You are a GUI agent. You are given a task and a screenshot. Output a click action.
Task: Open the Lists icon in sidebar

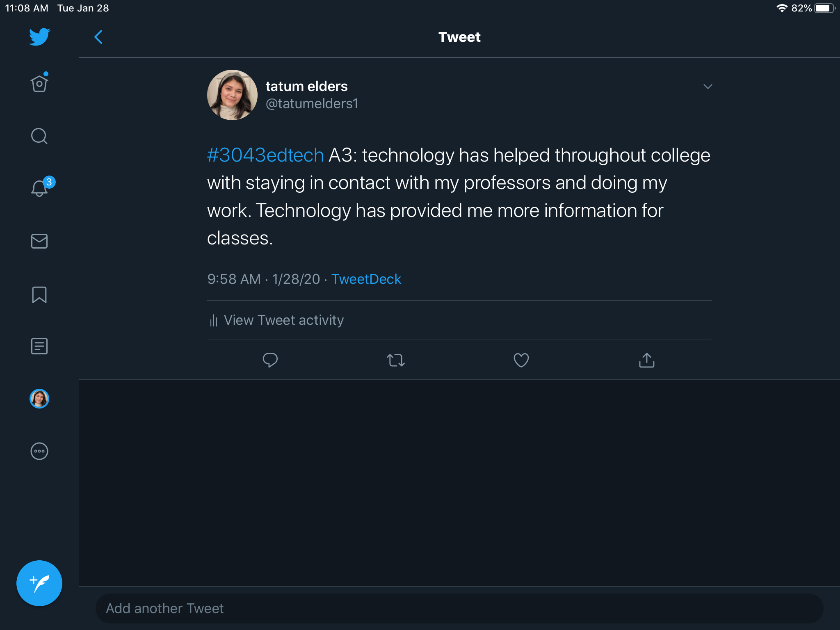(39, 346)
